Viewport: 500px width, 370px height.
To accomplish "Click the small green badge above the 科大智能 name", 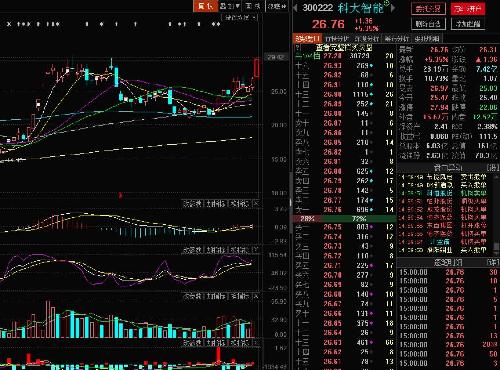I will tap(386, 3).
